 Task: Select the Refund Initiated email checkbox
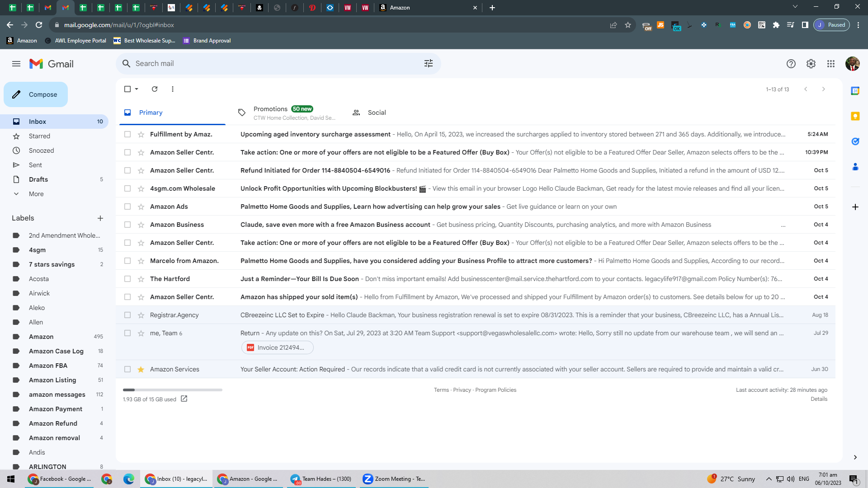[127, 170]
